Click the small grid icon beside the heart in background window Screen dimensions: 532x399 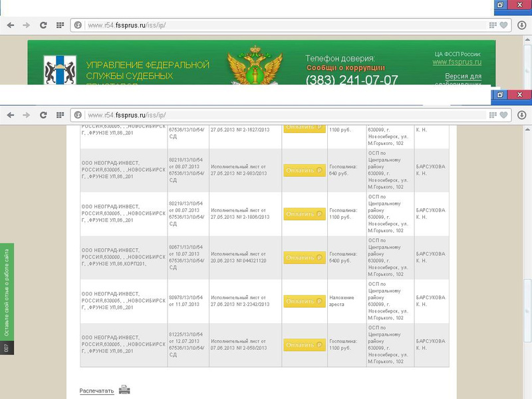493,25
